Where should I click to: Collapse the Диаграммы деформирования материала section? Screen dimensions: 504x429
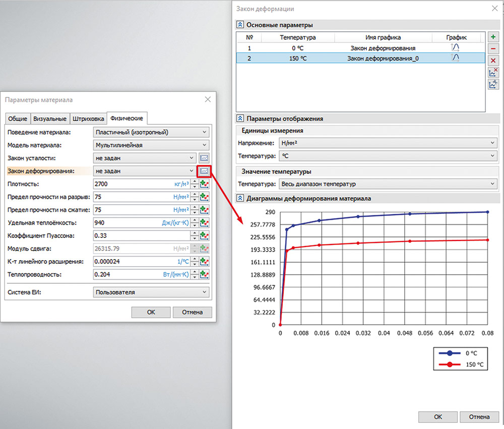240,198
